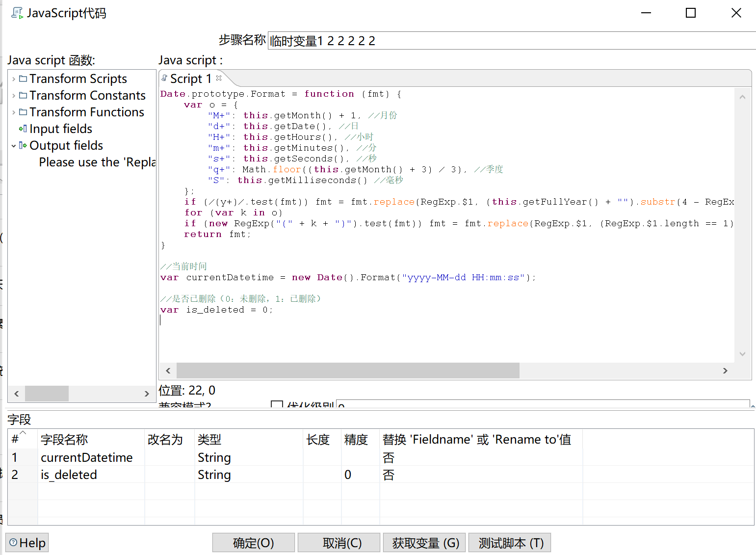Click the String type cell for is_deleted
This screenshot has height=555, width=756.
[x=248, y=475]
